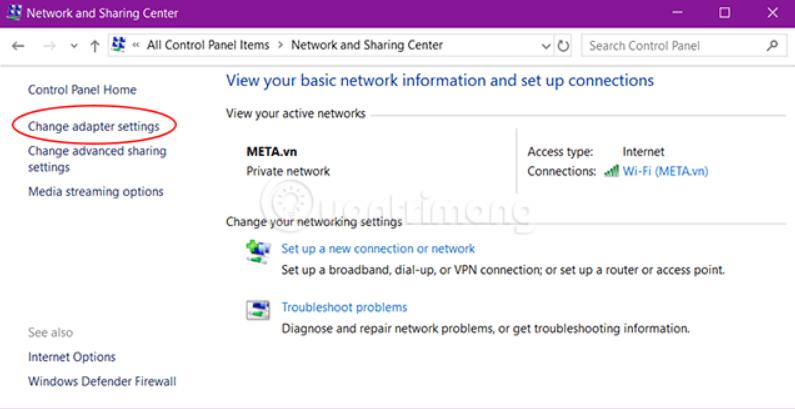Screen dimensions: 795x409
Task: Click the Wi-Fi signal bars icon
Action: pyautogui.click(x=611, y=171)
